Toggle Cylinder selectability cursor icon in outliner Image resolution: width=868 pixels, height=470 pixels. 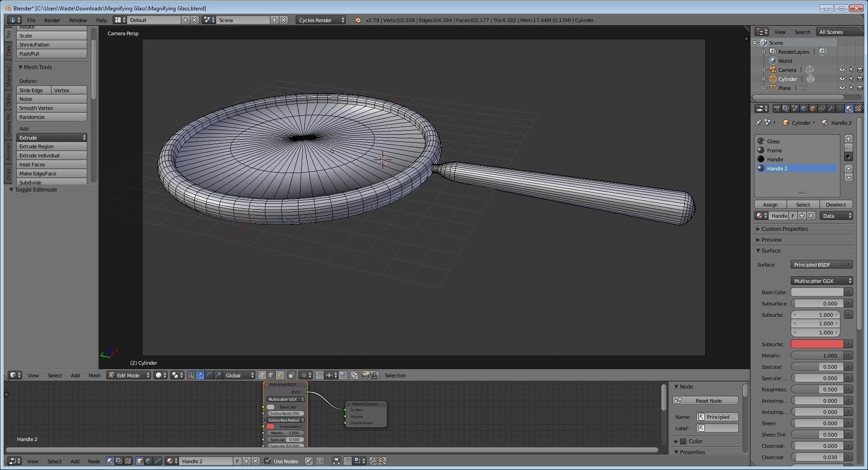click(851, 79)
